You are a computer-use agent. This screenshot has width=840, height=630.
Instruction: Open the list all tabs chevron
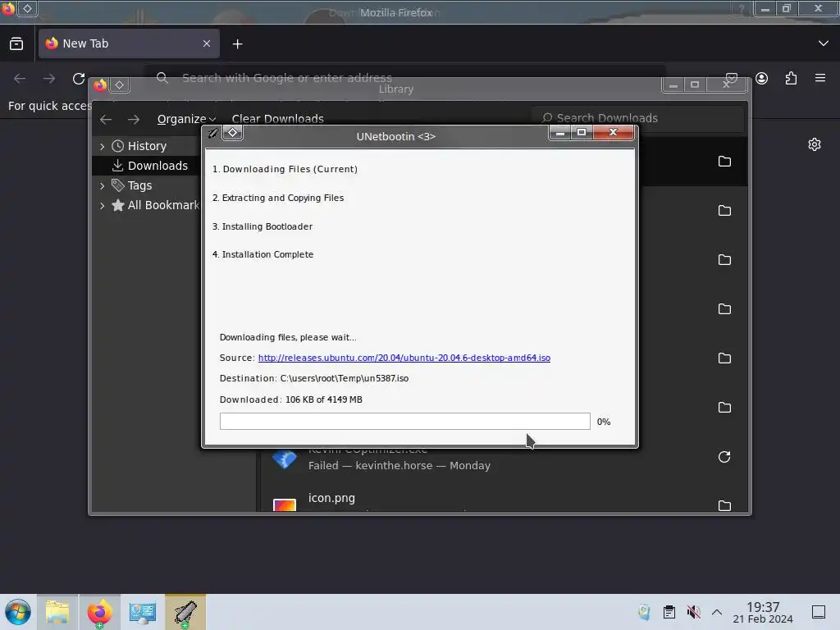(824, 43)
